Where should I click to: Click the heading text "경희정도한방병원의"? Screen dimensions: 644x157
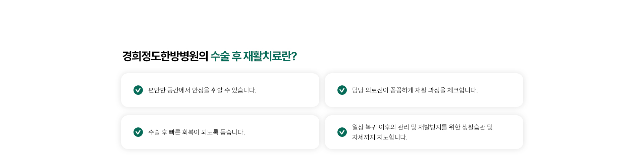pyautogui.click(x=165, y=56)
